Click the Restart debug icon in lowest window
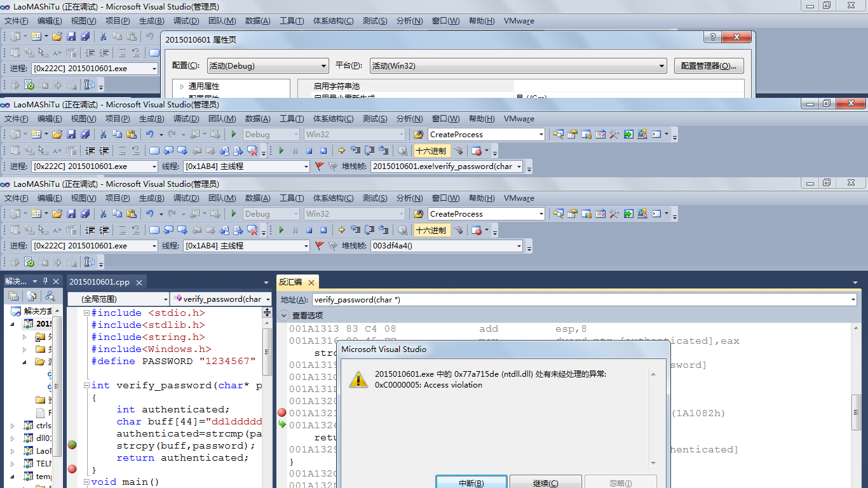This screenshot has height=488, width=868. 323,230
